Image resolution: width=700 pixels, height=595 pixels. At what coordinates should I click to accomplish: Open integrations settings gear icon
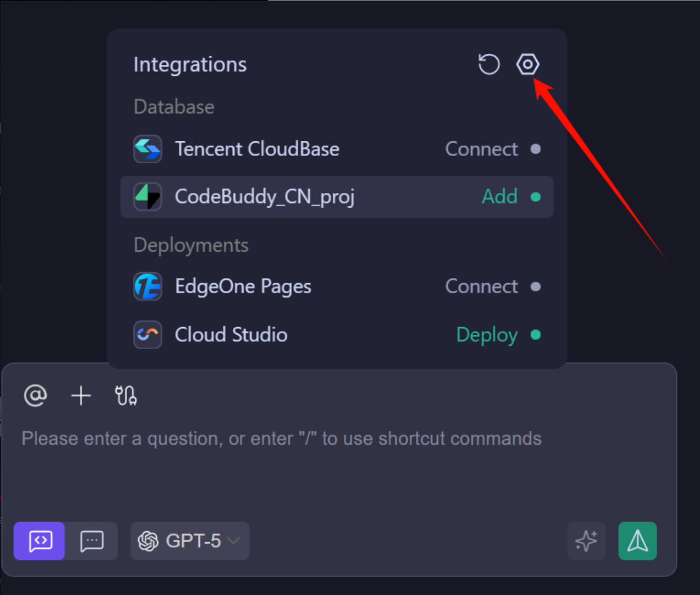click(527, 64)
